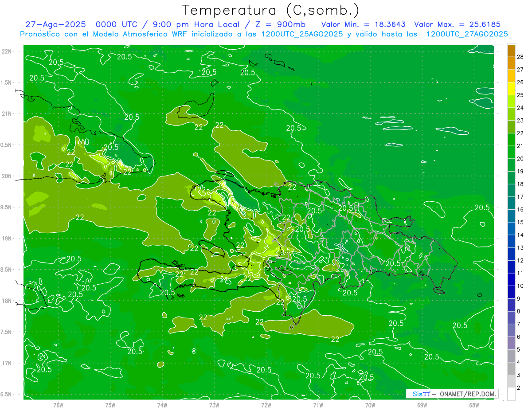
Task: Click the "0000 UTC" time text
Action: pos(117,25)
